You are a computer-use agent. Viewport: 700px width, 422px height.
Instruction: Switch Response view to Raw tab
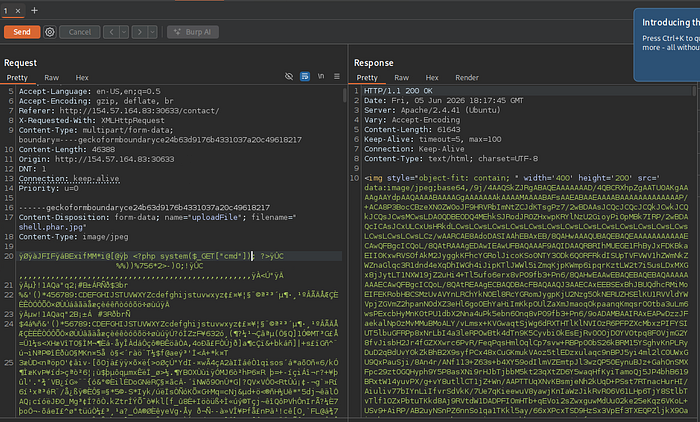tap(401, 78)
